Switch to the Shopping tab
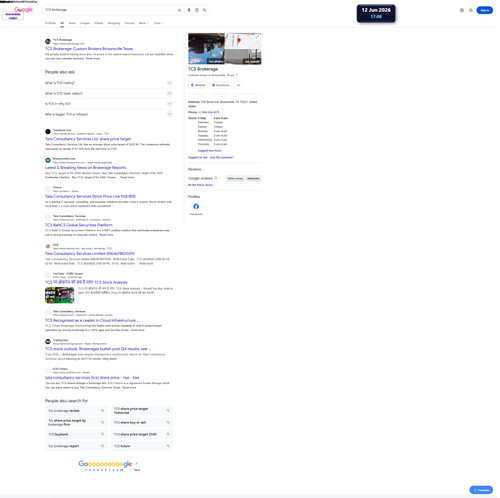Viewport: 500px width, 498px height. [x=114, y=23]
